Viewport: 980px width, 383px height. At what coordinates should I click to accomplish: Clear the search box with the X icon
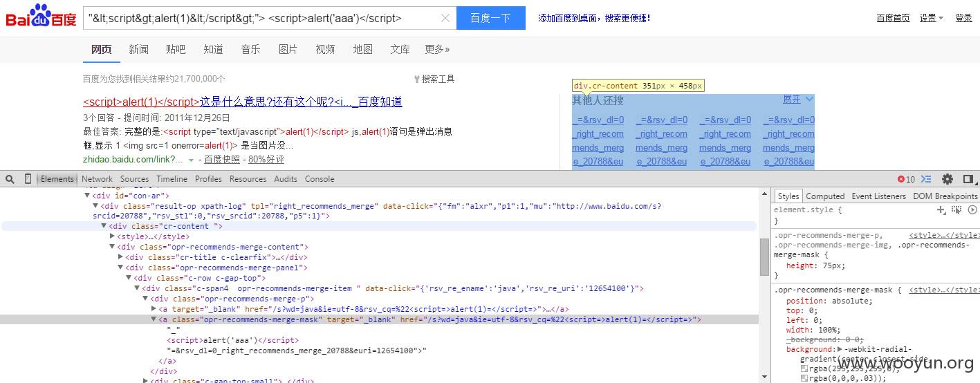pyautogui.click(x=445, y=19)
